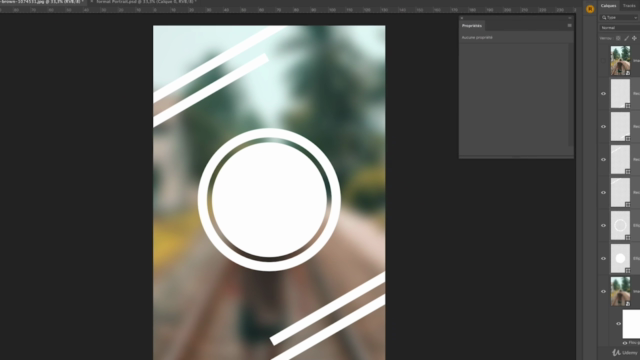The width and height of the screenshot is (640, 360).
Task: Select the ring ellipse layer thumbnail
Action: tap(620, 225)
